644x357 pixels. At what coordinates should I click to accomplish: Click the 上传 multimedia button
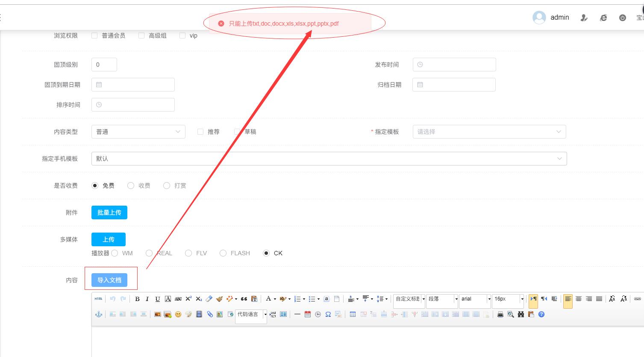tap(109, 239)
